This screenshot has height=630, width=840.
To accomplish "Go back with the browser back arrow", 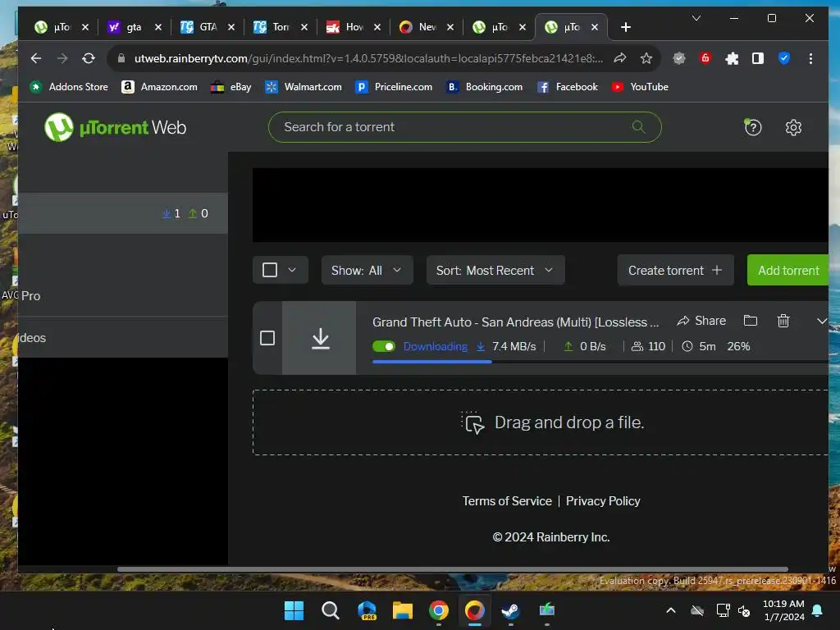I will 36,58.
